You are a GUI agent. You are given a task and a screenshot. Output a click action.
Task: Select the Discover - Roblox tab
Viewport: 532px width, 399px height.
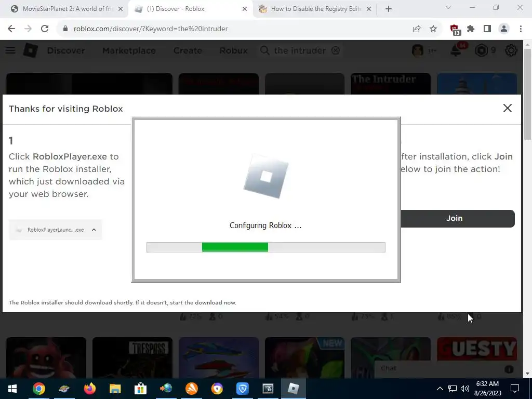pyautogui.click(x=191, y=9)
